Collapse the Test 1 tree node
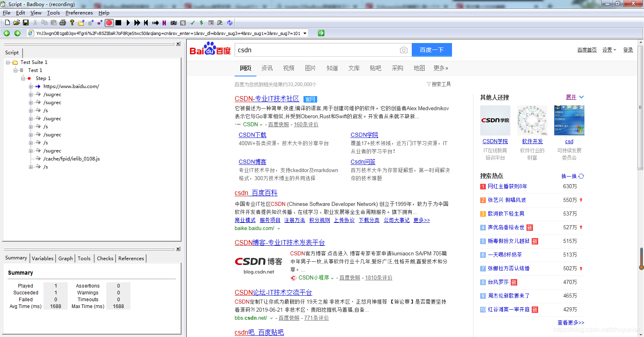 point(15,70)
